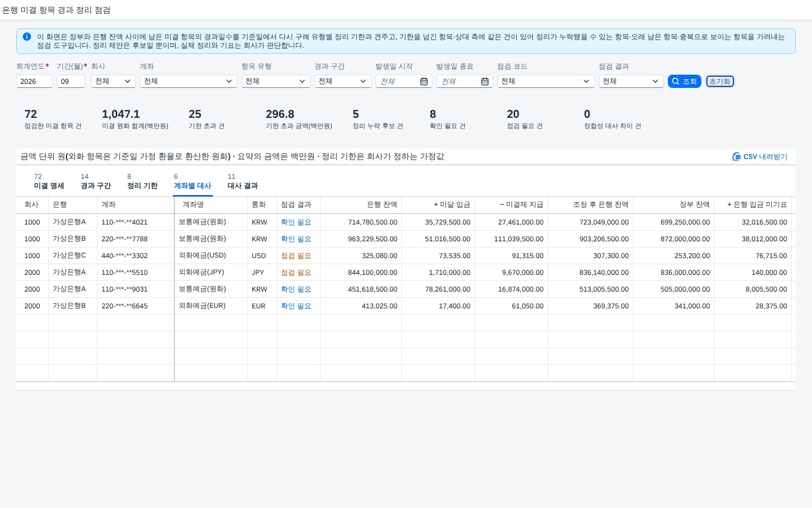The height and width of the screenshot is (508, 812).
Task: Click the CSV 내려받기 link text
Action: coord(765,157)
